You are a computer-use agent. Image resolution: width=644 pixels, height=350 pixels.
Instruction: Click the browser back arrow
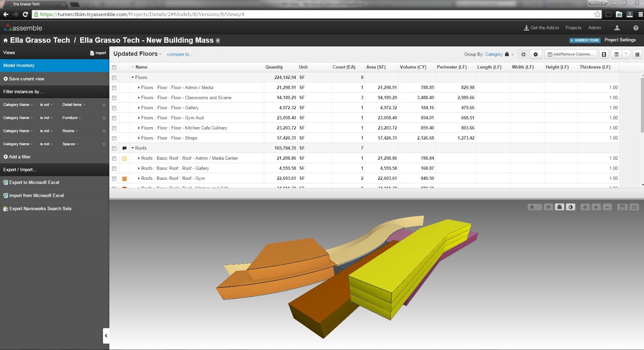coord(6,14)
